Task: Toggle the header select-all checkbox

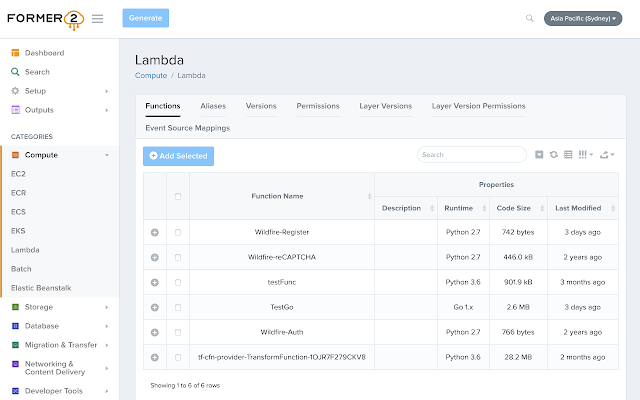Action: pos(178,196)
